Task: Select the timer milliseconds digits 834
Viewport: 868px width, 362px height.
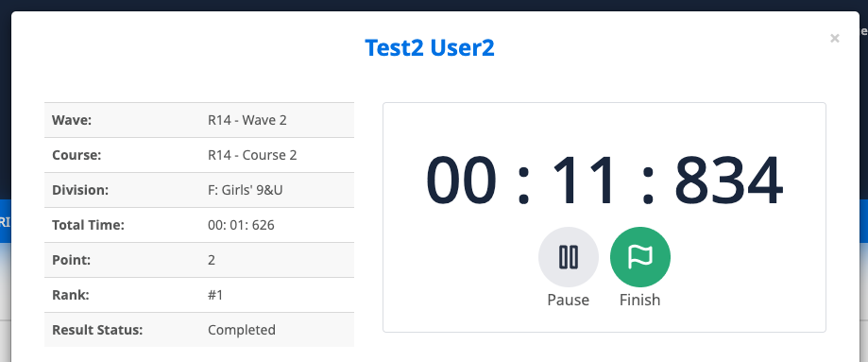Action: tap(728, 181)
